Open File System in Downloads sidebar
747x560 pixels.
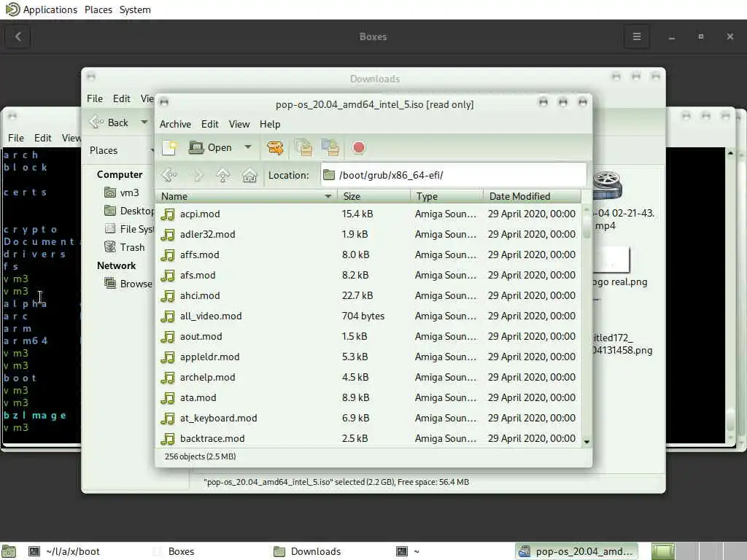[x=129, y=229]
